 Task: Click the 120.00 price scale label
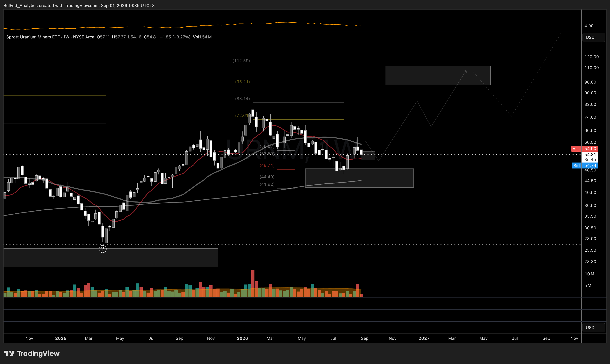(592, 57)
